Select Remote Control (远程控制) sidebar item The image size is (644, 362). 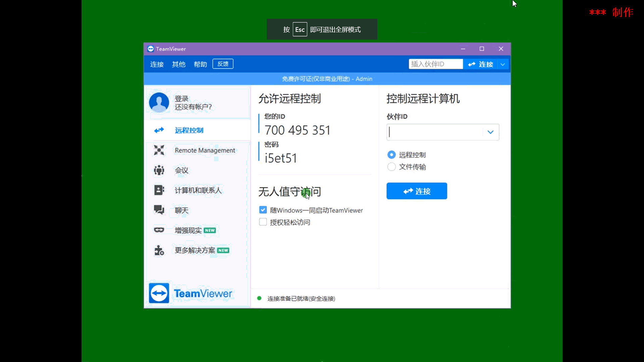click(x=189, y=130)
